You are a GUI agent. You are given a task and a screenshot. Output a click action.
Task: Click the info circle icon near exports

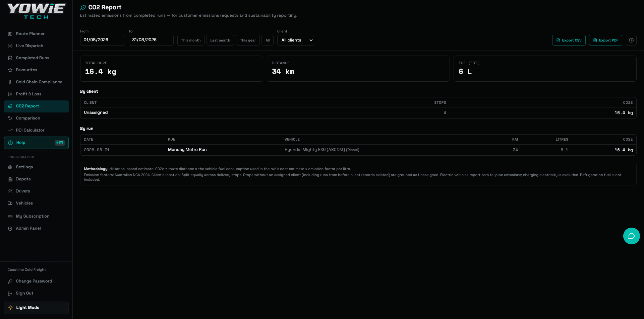pyautogui.click(x=631, y=40)
